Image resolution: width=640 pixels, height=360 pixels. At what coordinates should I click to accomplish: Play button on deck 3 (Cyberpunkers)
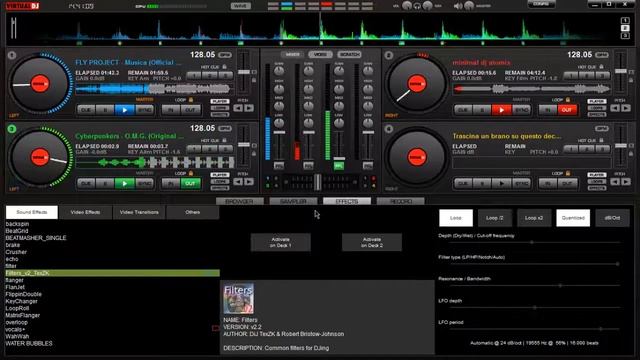click(124, 184)
